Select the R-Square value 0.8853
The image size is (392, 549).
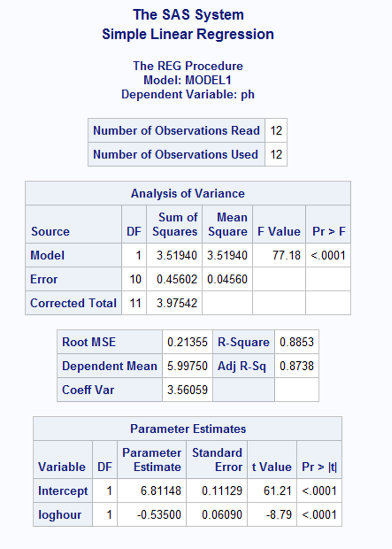point(296,342)
